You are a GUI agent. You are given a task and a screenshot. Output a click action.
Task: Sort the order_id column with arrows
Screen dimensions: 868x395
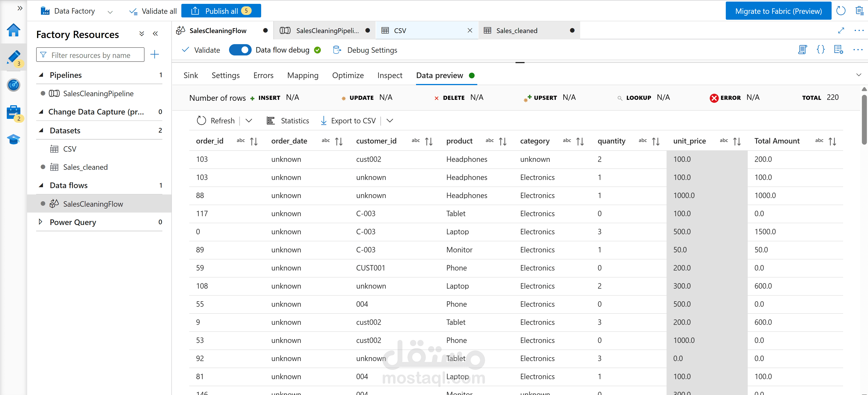[x=254, y=141]
